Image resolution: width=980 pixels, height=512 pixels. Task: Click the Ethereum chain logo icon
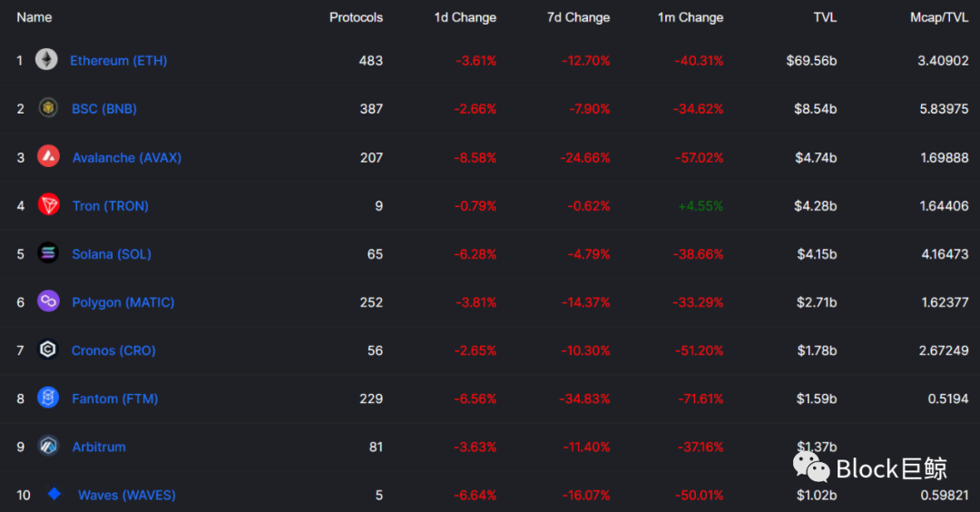[46, 60]
